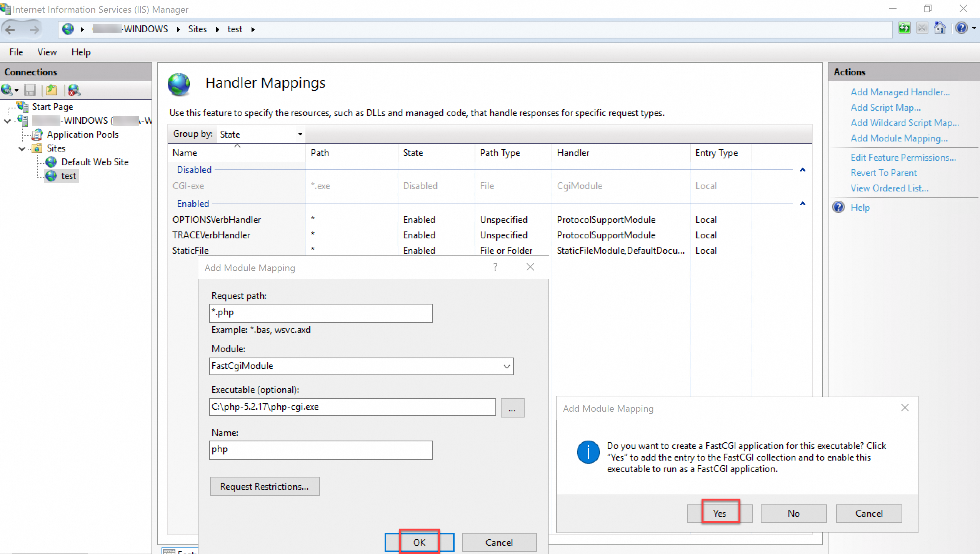Click into the Request path field

coord(321,313)
